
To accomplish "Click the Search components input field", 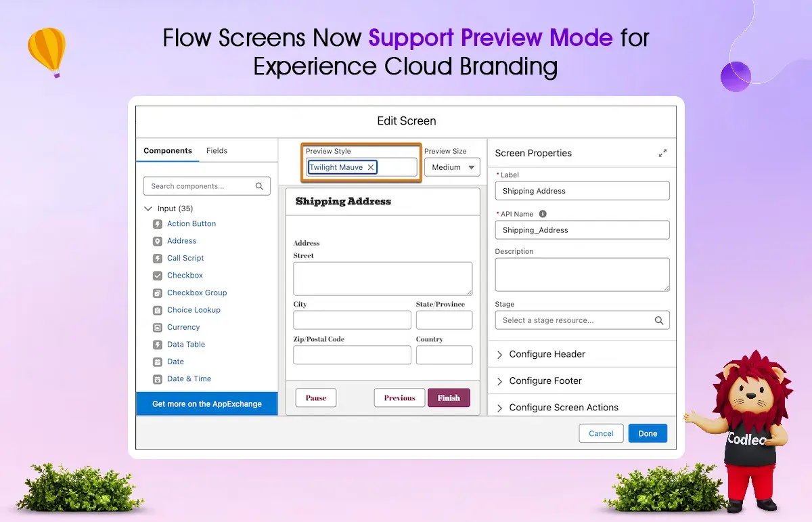I will point(200,186).
